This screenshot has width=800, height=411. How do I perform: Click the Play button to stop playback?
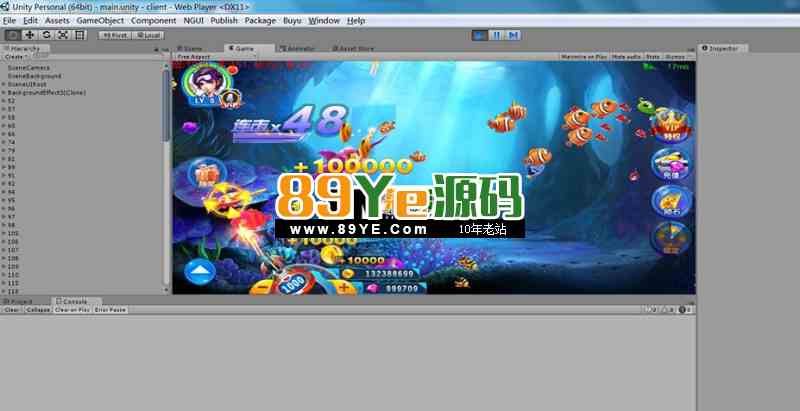tap(480, 35)
